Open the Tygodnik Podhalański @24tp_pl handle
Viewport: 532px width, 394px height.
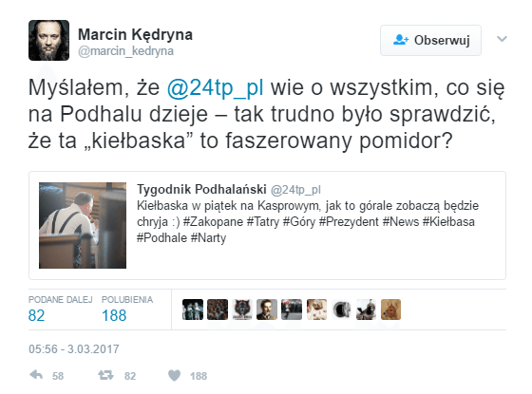[295, 190]
